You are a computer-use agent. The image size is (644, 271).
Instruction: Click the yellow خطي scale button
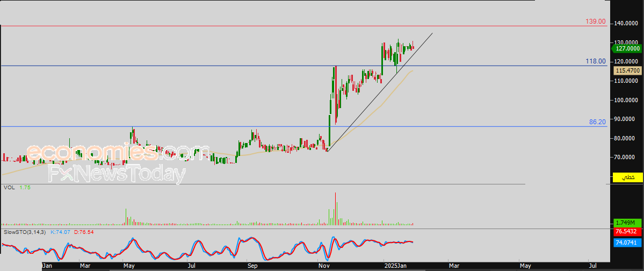pyautogui.click(x=627, y=177)
